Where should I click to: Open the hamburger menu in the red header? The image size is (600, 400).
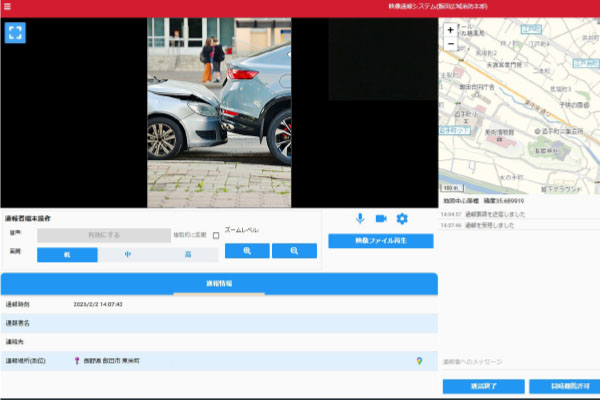pos(7,7)
